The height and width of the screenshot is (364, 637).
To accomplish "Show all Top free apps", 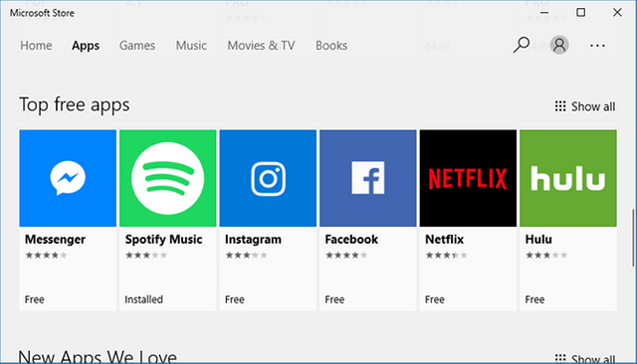I will [x=585, y=106].
